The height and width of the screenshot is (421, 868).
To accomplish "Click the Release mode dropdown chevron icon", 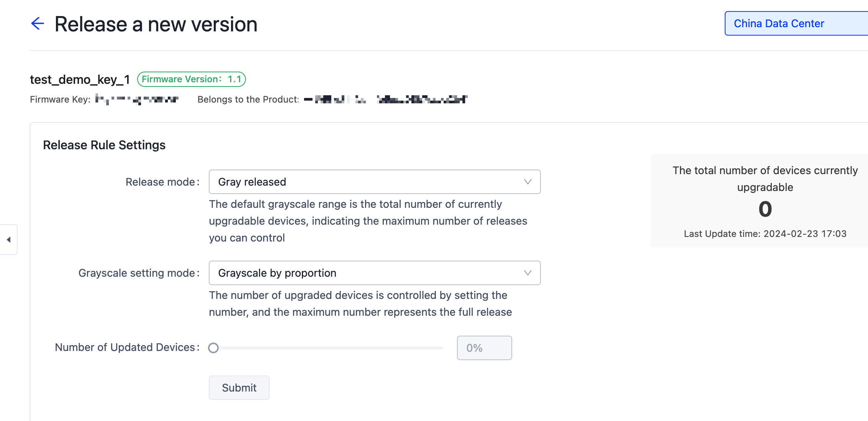I will [526, 181].
